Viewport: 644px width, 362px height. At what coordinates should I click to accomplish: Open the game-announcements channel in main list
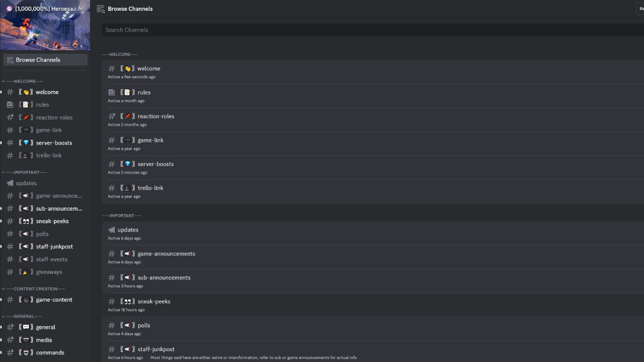(166, 254)
